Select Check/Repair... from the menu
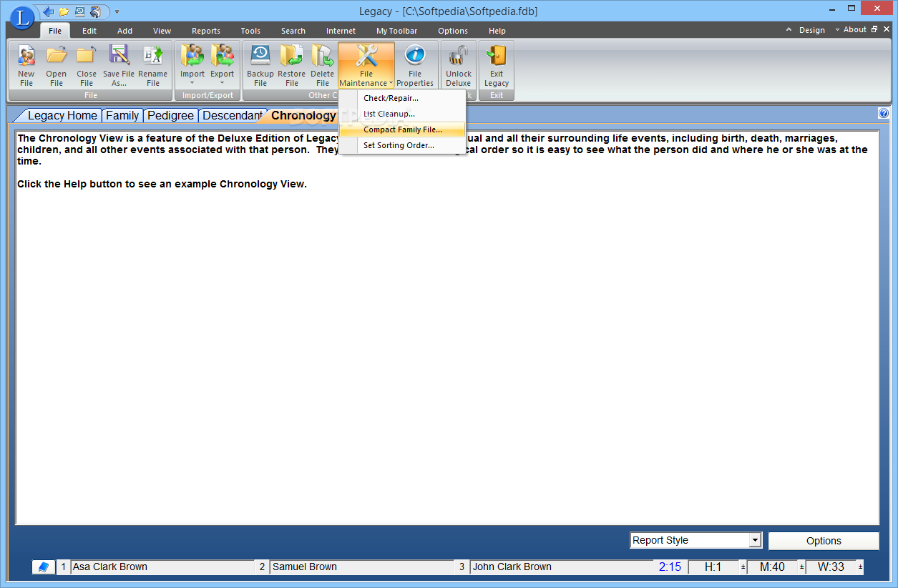Viewport: 898px width, 588px height. 402,98
